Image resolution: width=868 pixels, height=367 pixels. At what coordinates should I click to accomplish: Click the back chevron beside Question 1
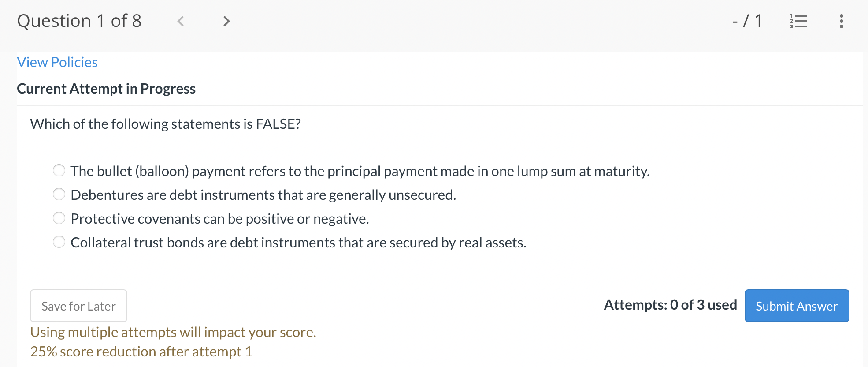point(181,21)
